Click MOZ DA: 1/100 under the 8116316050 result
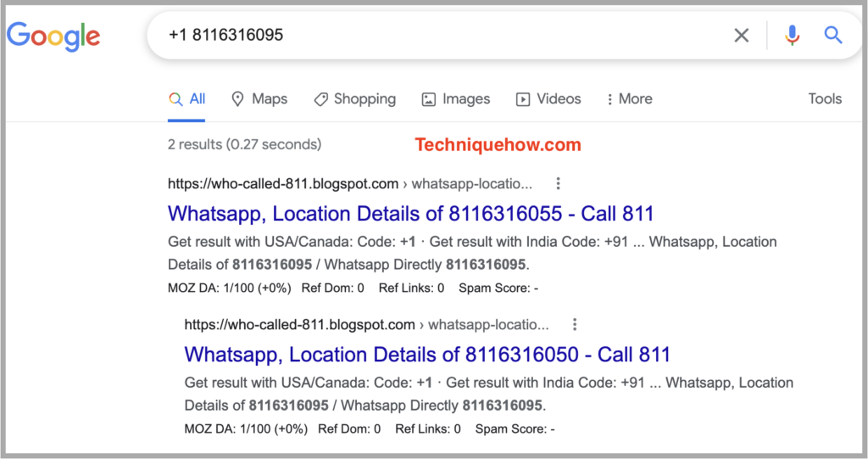Screen dimensions: 868x459 246,428
